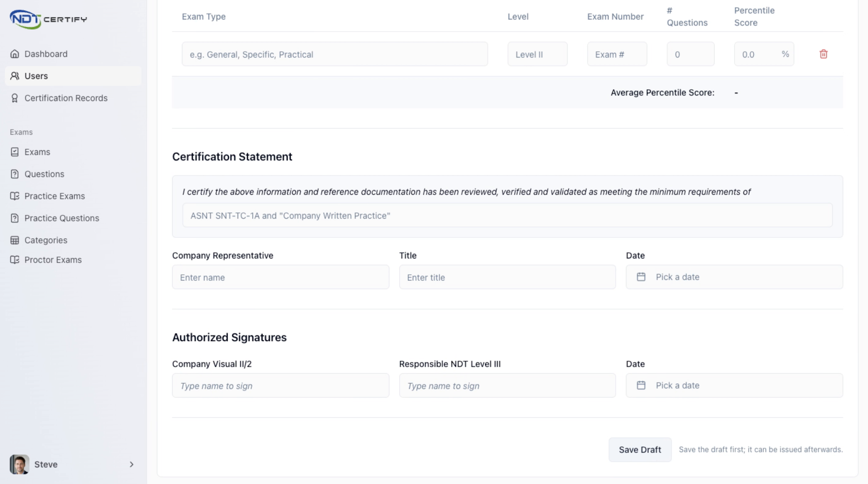Click the Authorized Signatures heading

click(x=229, y=337)
